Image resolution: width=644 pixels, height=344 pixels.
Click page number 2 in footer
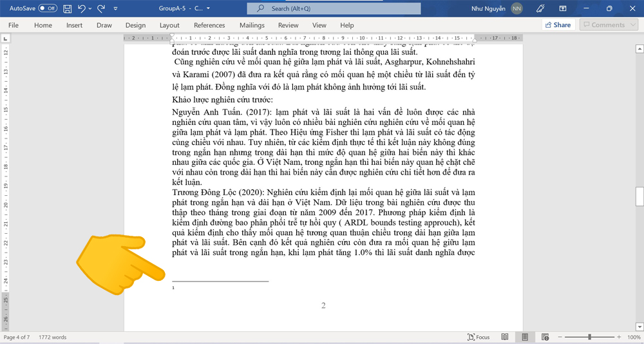tap(323, 305)
